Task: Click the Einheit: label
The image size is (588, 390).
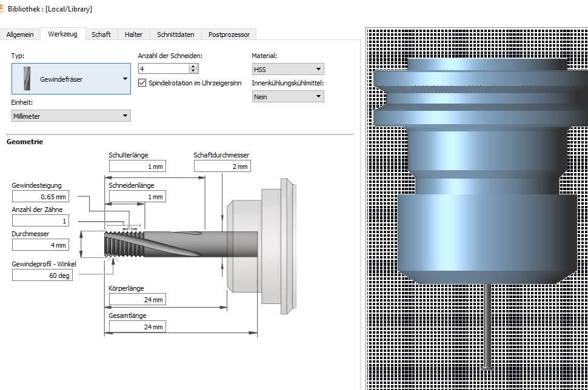Action: pos(22,102)
